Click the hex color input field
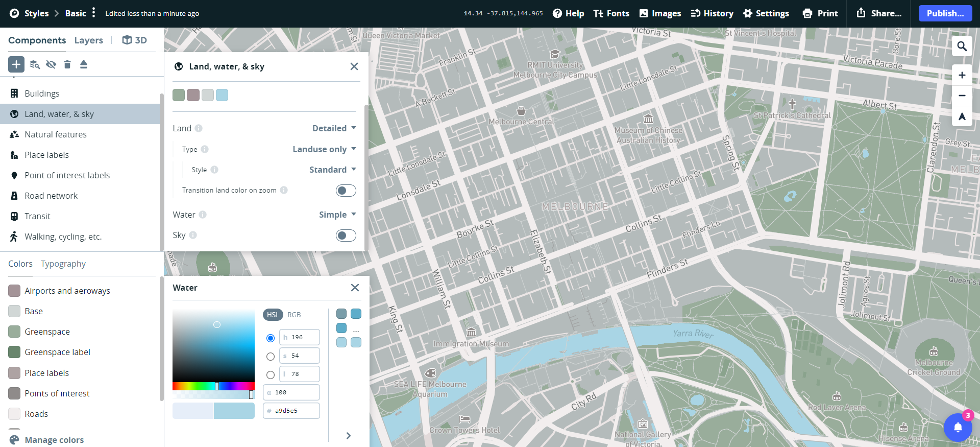 (295, 411)
